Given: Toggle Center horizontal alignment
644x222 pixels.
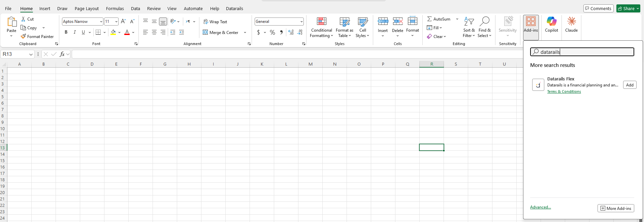Looking at the screenshot, I should pos(154,32).
